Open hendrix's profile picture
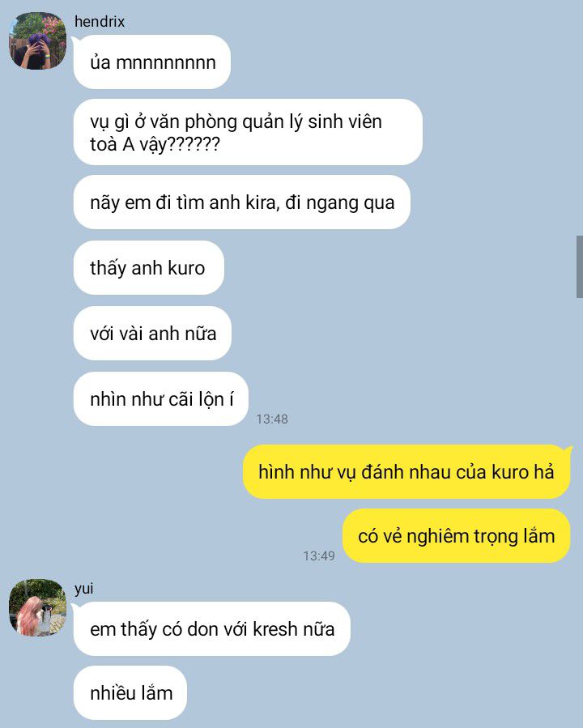Screen dimensions: 583x728 click(x=37, y=40)
